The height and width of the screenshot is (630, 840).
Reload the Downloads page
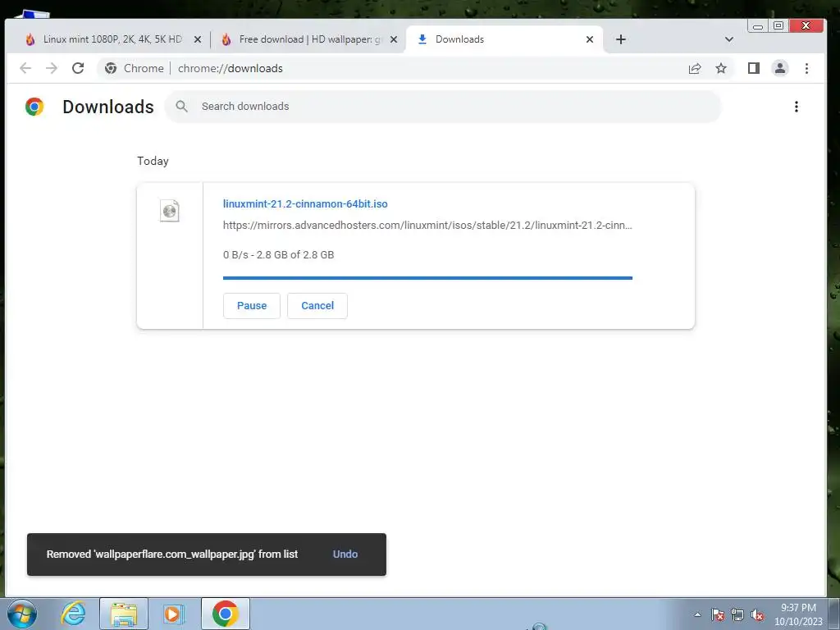click(78, 68)
